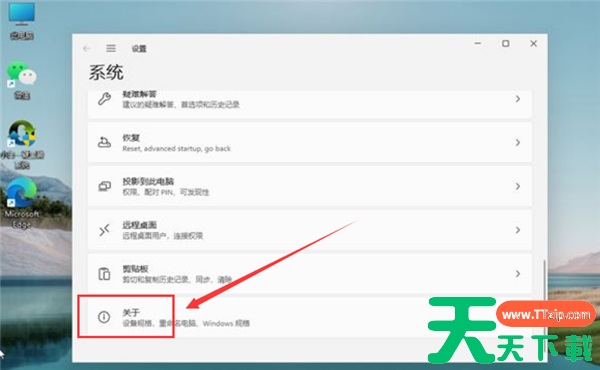
Task: Open the 投影到此电脑 settings entry
Action: 310,186
